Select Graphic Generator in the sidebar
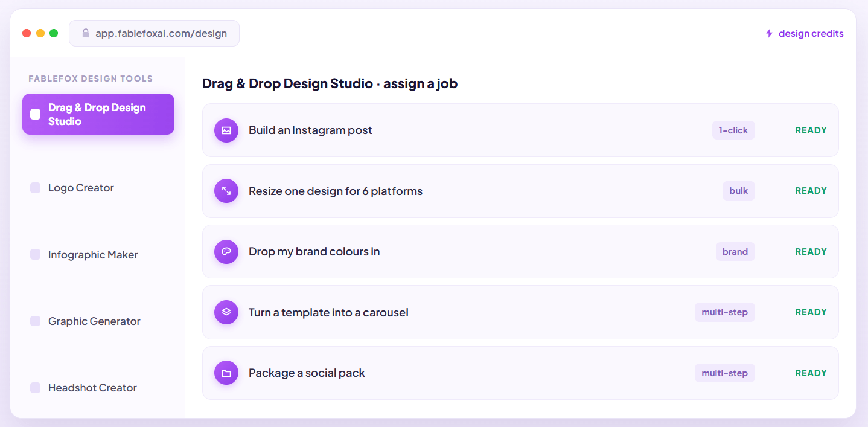 pyautogui.click(x=98, y=321)
